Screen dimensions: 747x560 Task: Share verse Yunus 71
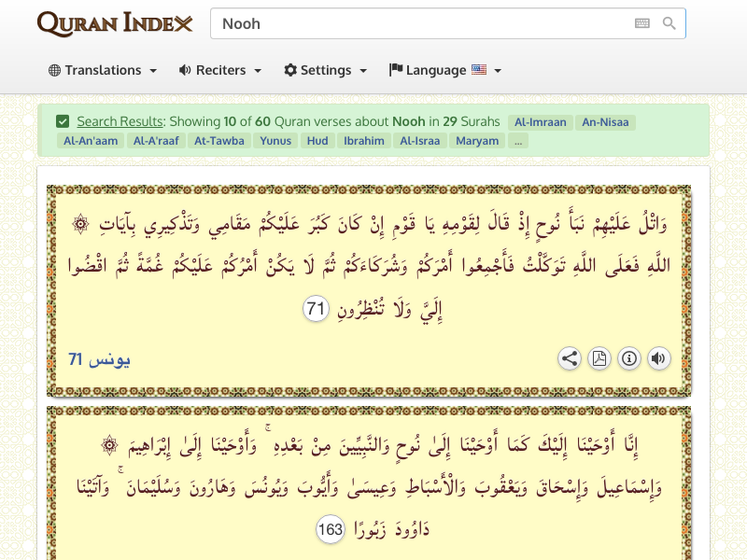coord(570,358)
